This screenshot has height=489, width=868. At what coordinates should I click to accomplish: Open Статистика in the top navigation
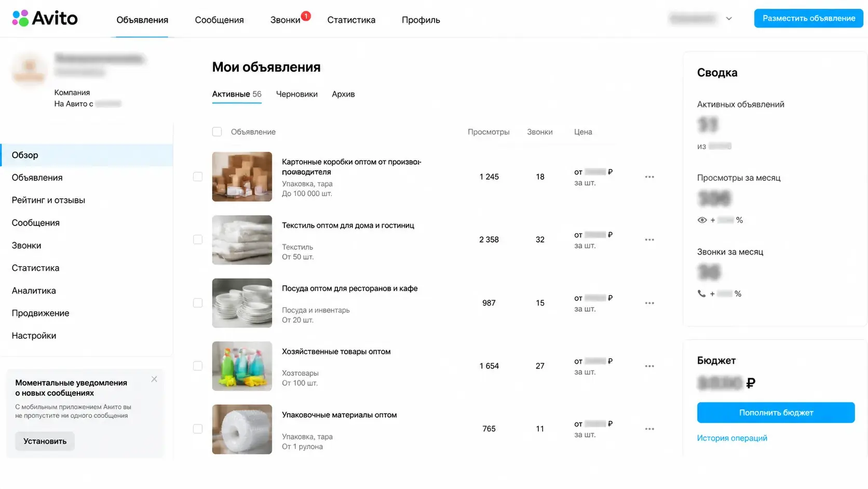pyautogui.click(x=351, y=20)
